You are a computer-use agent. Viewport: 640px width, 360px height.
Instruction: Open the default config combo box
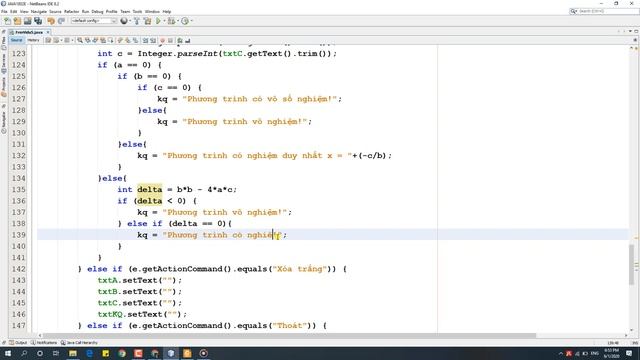(x=94, y=21)
